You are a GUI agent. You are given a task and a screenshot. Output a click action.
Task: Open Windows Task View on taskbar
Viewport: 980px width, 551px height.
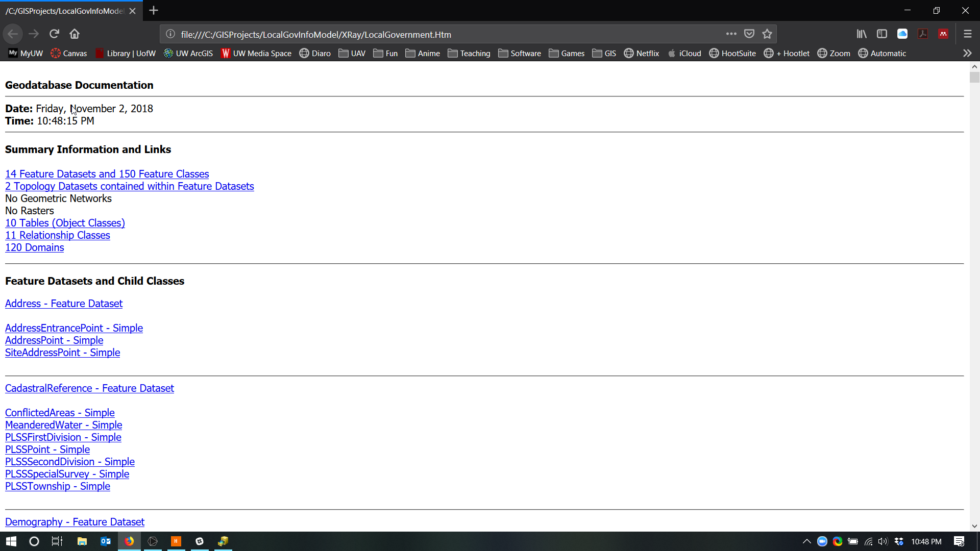pyautogui.click(x=57, y=541)
